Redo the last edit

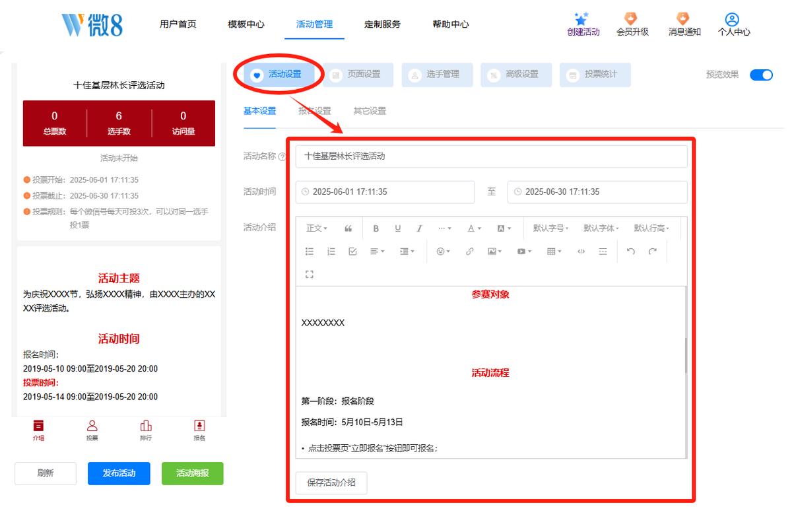pos(653,251)
